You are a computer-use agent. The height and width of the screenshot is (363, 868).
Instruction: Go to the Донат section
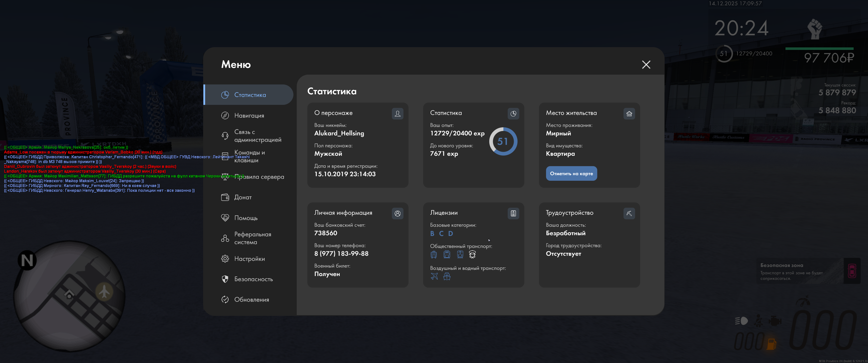pos(242,197)
